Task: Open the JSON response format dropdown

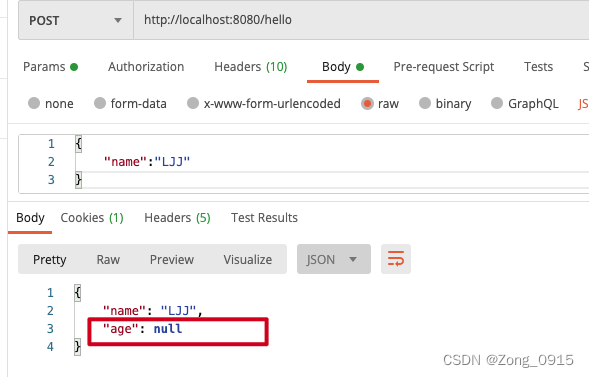Action: (334, 259)
